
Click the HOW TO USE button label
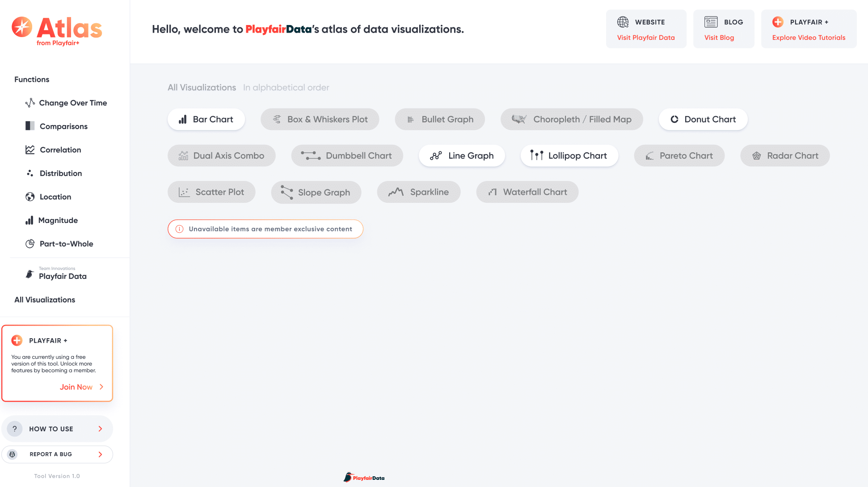coord(51,429)
